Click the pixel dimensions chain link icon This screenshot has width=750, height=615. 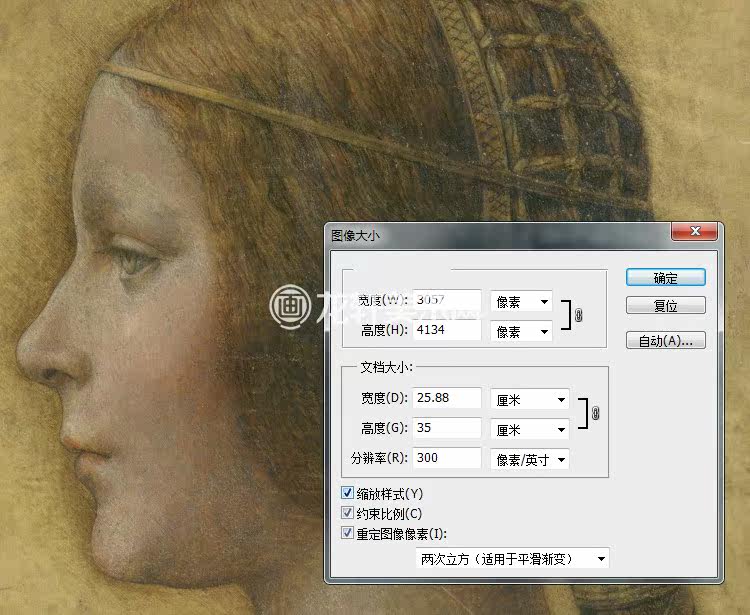pyautogui.click(x=578, y=316)
